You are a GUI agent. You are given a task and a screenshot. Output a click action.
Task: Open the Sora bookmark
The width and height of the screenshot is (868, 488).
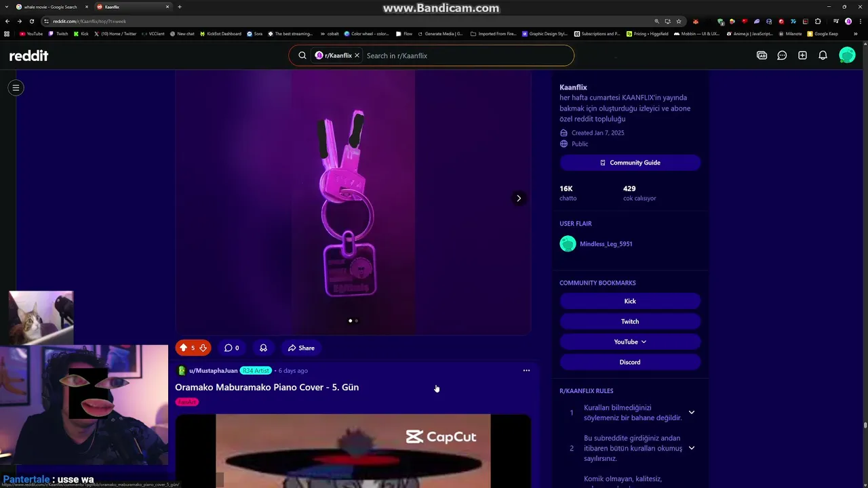(x=255, y=33)
